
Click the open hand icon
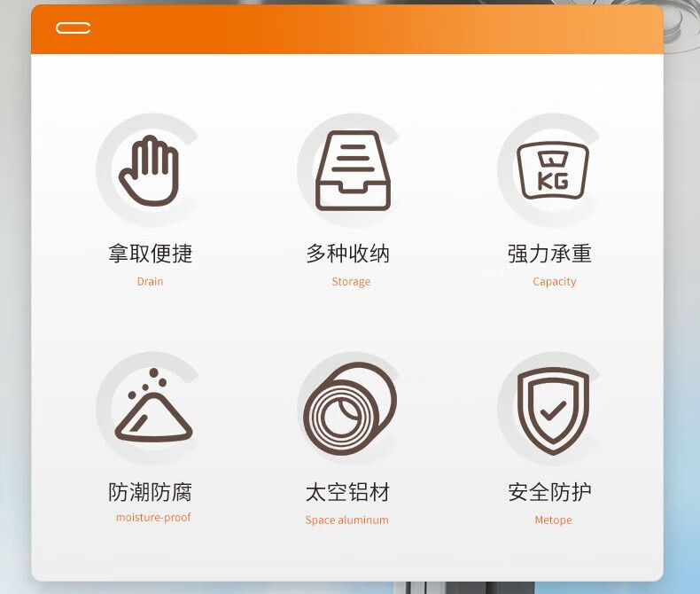(149, 170)
